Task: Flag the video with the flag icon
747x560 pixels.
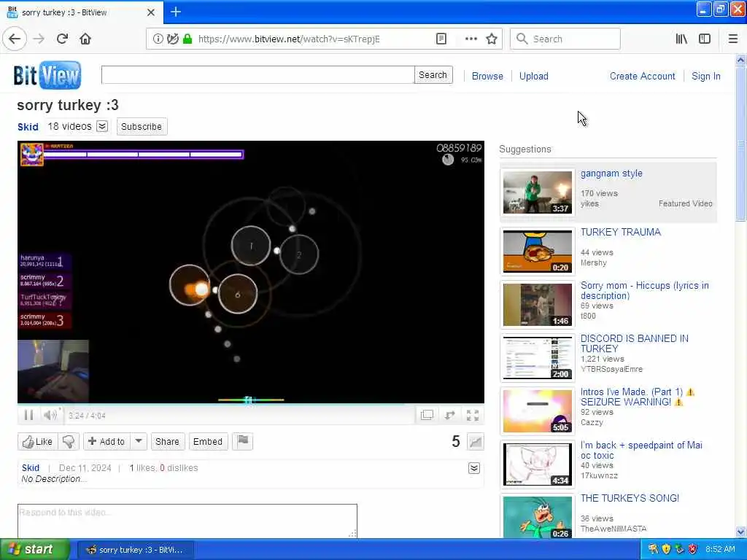Action: point(242,442)
